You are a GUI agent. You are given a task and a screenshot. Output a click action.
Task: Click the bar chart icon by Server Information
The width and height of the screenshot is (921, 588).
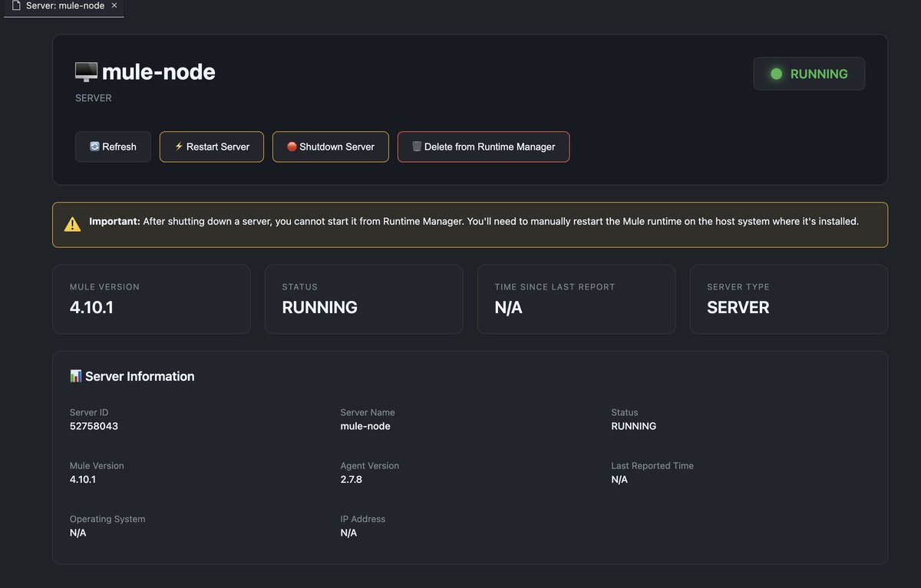[x=75, y=376]
